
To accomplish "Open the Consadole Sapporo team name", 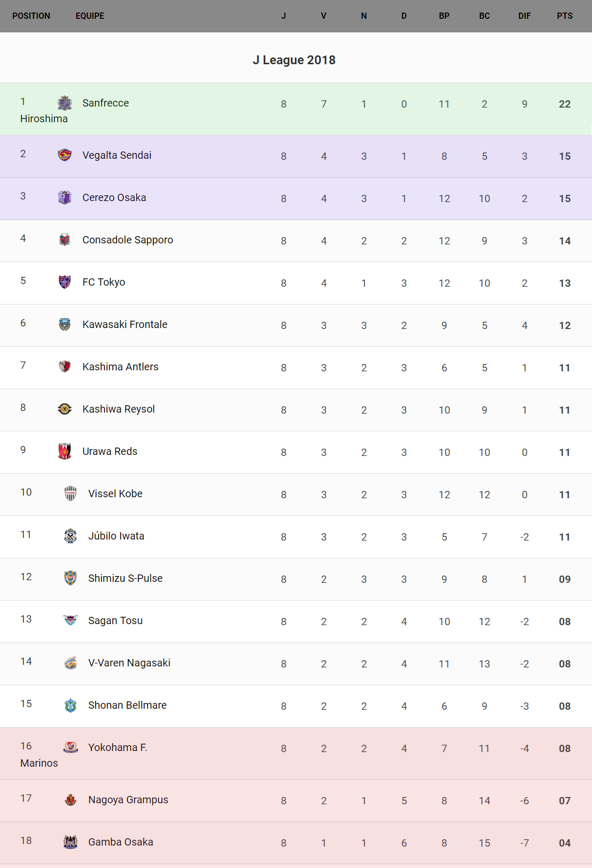I will click(127, 240).
